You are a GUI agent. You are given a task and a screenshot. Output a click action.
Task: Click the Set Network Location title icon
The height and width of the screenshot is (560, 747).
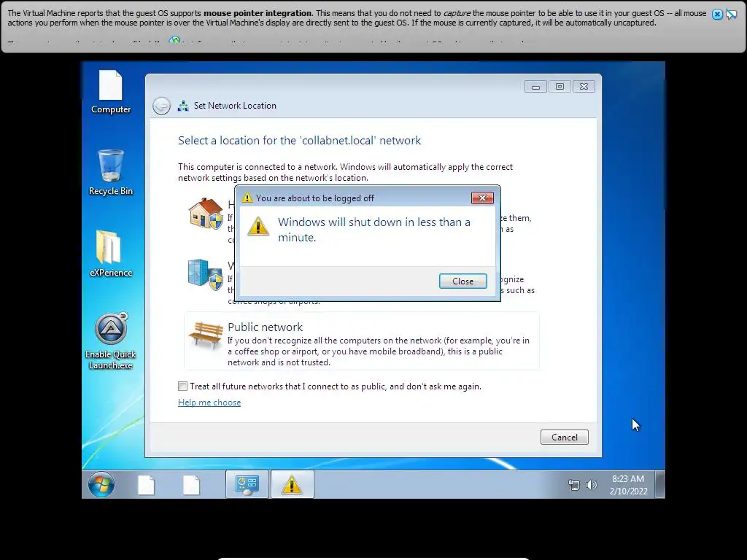tap(183, 106)
